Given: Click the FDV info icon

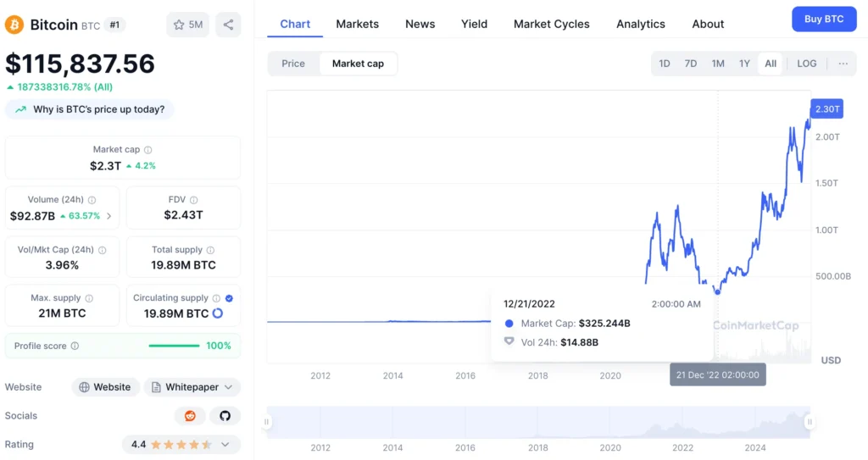Looking at the screenshot, I should (194, 200).
